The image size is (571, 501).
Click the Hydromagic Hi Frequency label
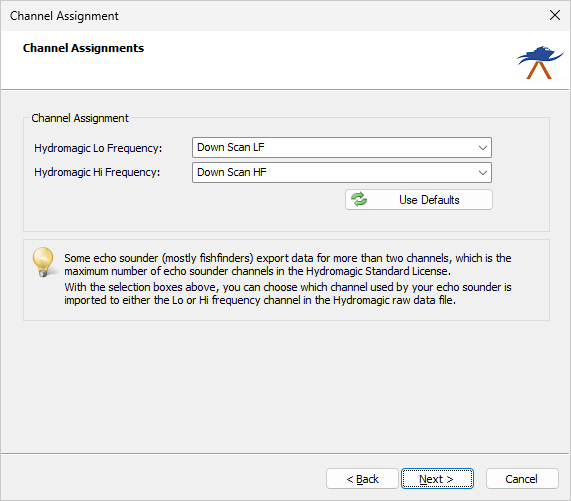[x=97, y=172]
